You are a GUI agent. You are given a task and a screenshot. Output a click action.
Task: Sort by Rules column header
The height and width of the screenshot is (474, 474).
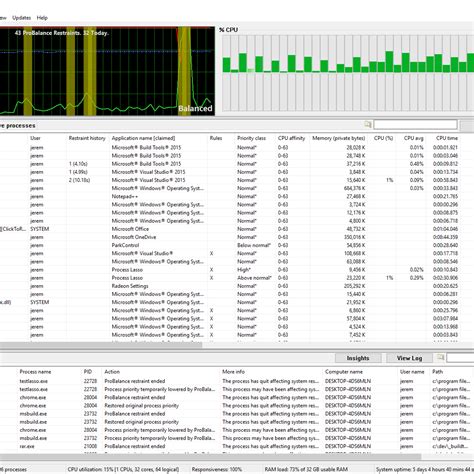point(216,138)
